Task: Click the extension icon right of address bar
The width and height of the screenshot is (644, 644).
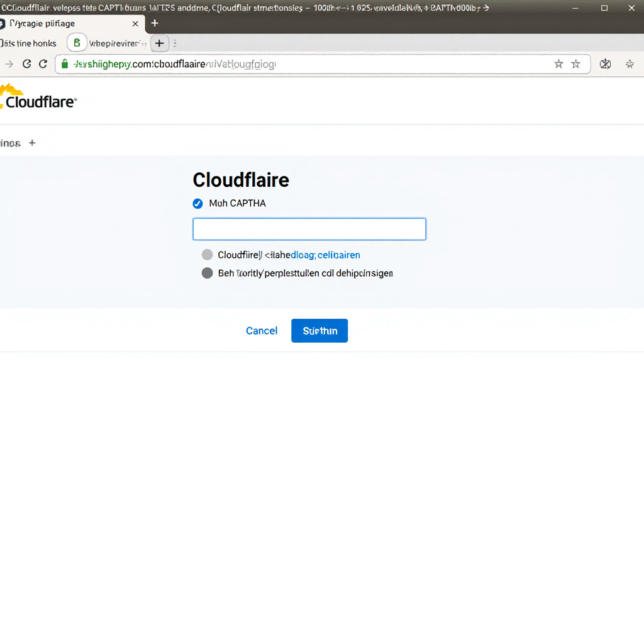Action: [605, 64]
